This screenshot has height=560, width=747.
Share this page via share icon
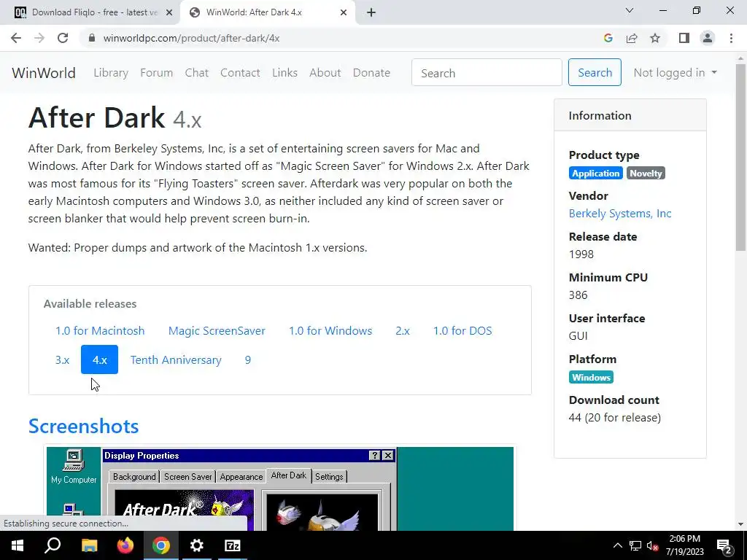[632, 38]
